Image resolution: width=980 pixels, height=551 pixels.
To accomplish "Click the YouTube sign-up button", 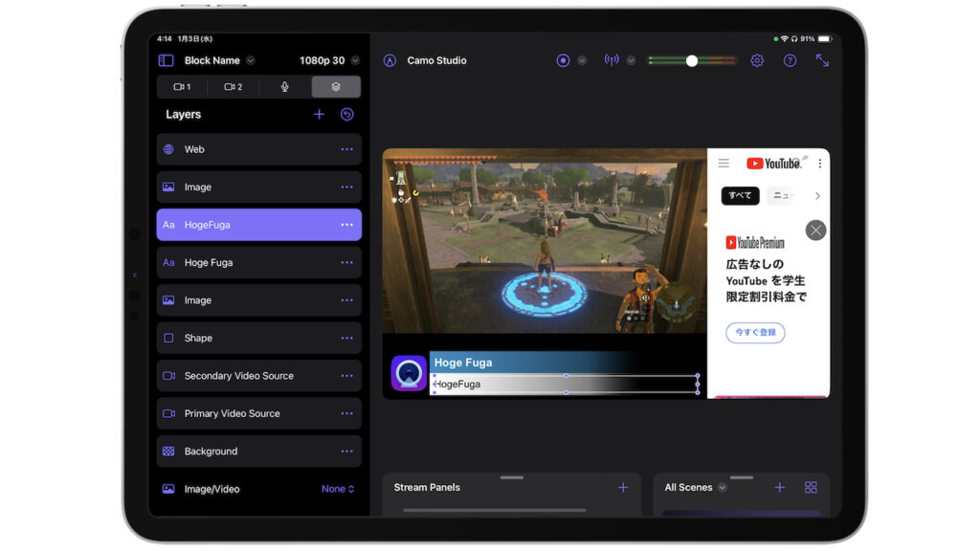I will click(755, 333).
